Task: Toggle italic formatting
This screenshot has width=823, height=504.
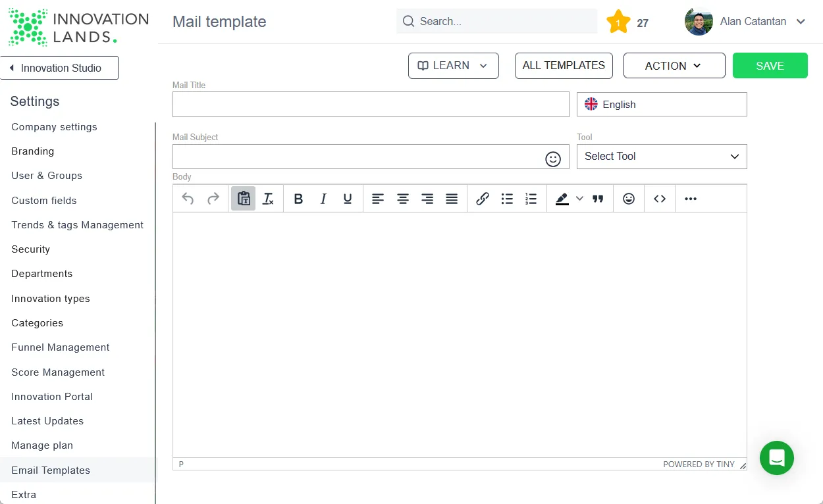Action: click(x=323, y=199)
